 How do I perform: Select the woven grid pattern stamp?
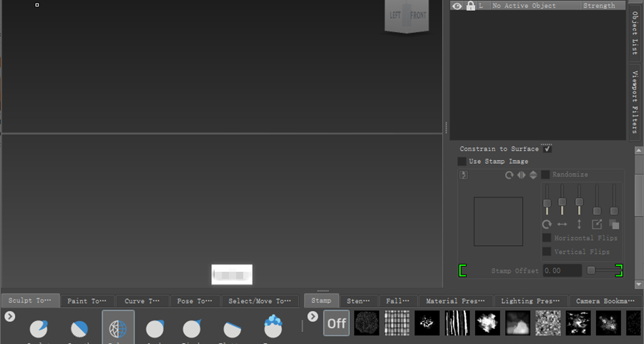coord(397,323)
